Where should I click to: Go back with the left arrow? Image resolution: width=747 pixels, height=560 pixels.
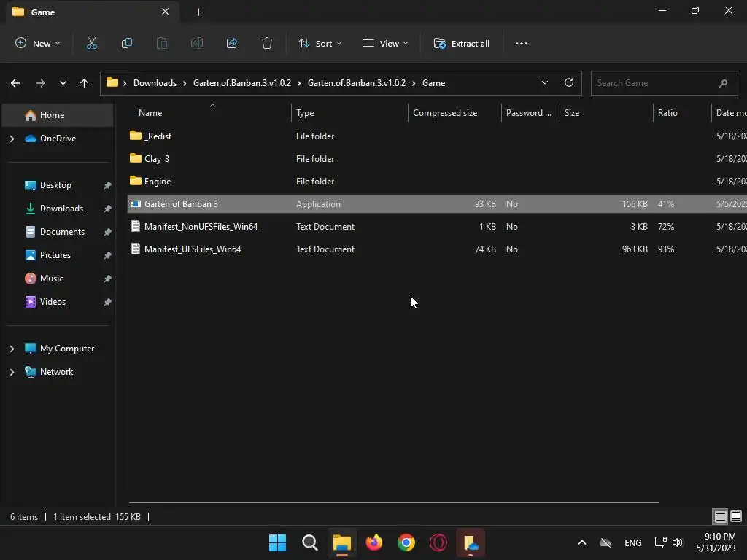pyautogui.click(x=15, y=83)
